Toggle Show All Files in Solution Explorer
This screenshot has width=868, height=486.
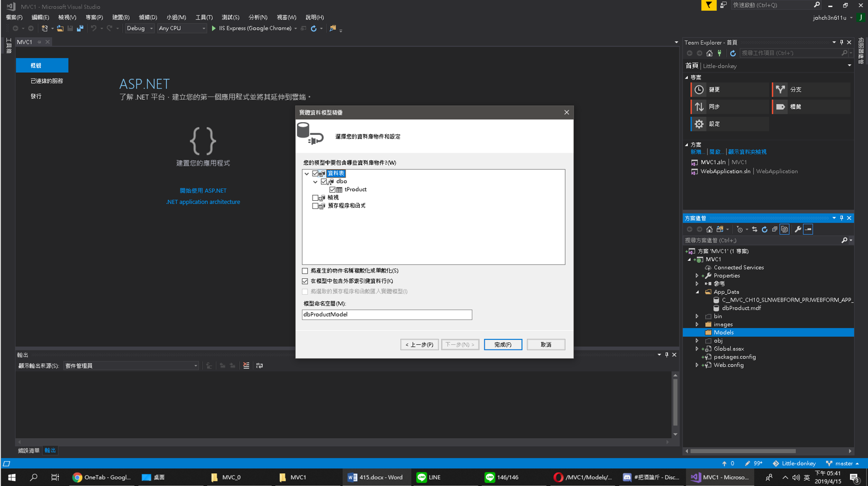click(x=785, y=229)
